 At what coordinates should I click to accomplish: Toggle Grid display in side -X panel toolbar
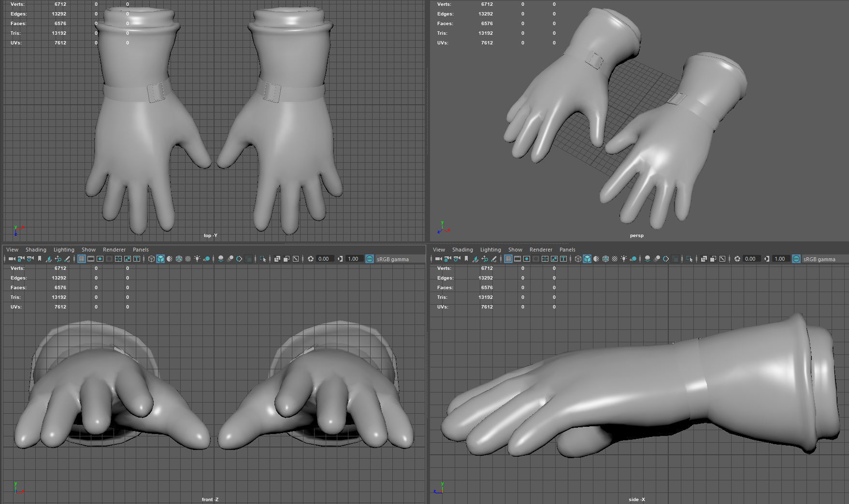pos(508,259)
